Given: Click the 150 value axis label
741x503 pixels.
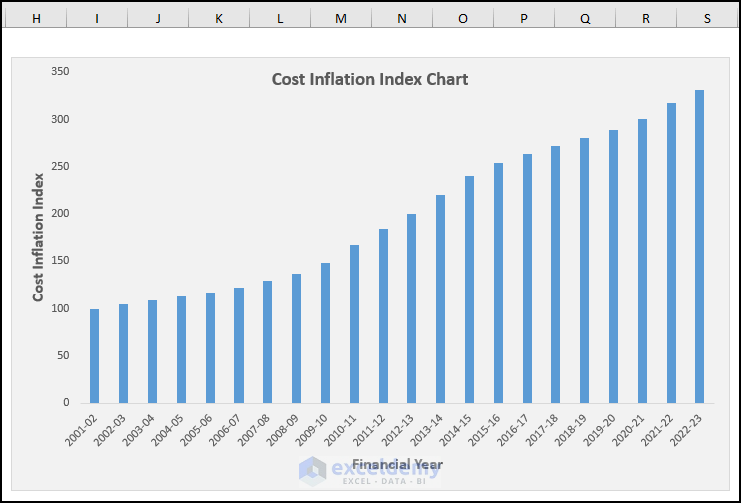Looking at the screenshot, I should (x=60, y=260).
